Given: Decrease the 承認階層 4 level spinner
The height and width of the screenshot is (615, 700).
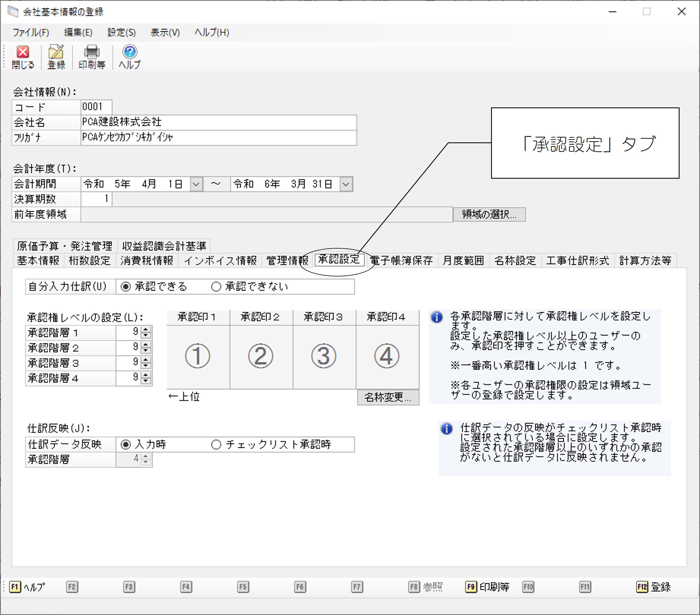Looking at the screenshot, I should click(x=146, y=381).
